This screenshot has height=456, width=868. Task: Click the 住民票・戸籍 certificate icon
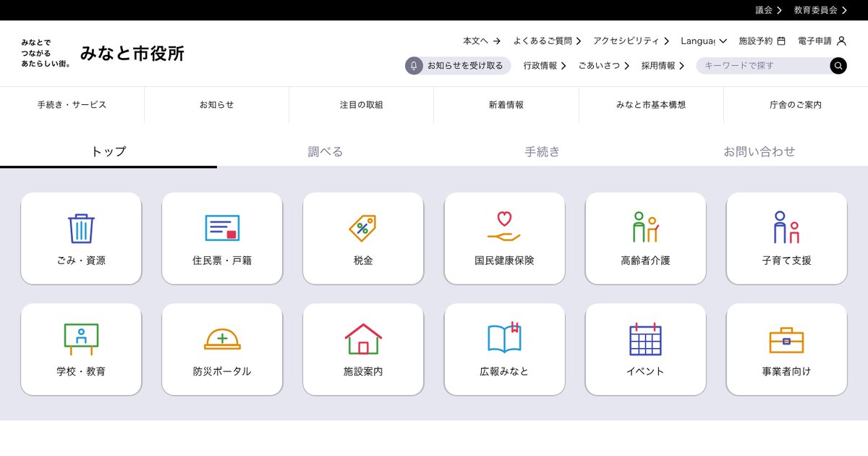pyautogui.click(x=222, y=228)
